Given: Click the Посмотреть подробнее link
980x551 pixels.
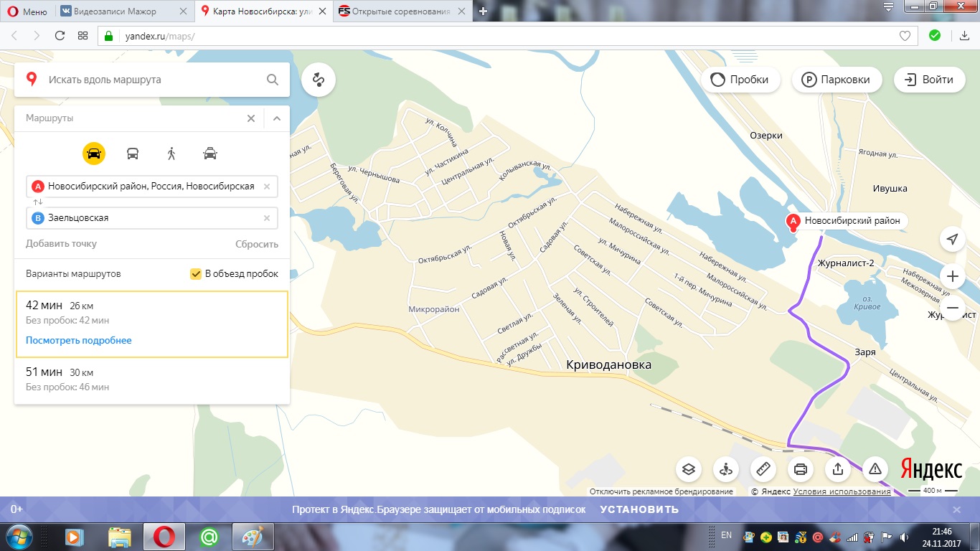Looking at the screenshot, I should coord(79,340).
